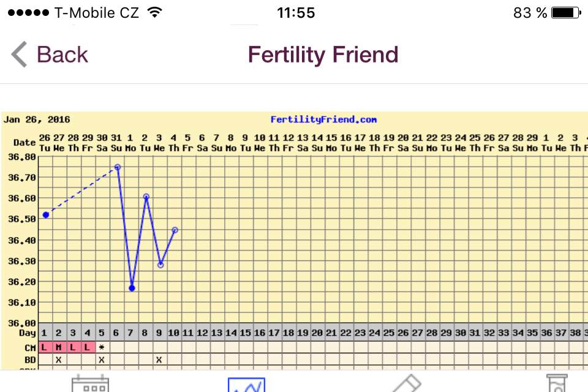Tap the BD X mark on day 9
Image resolution: width=588 pixels, height=392 pixels.
pyautogui.click(x=159, y=360)
